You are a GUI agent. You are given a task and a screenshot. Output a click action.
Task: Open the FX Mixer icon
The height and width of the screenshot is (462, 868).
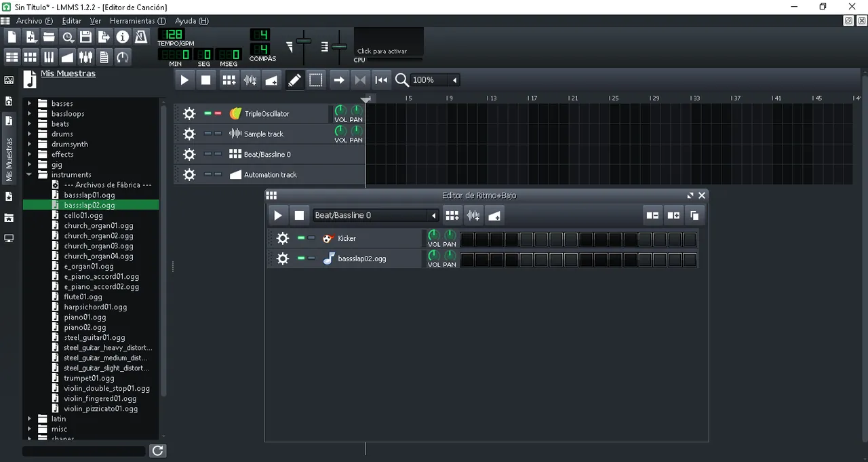pos(85,57)
